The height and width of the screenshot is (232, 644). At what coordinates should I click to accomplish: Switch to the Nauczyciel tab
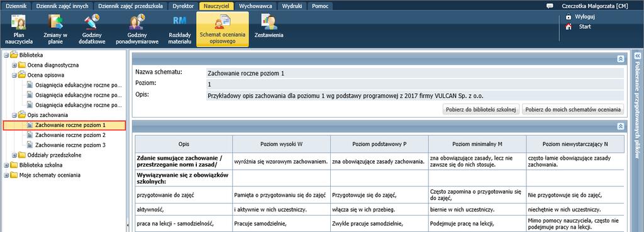pos(216,6)
